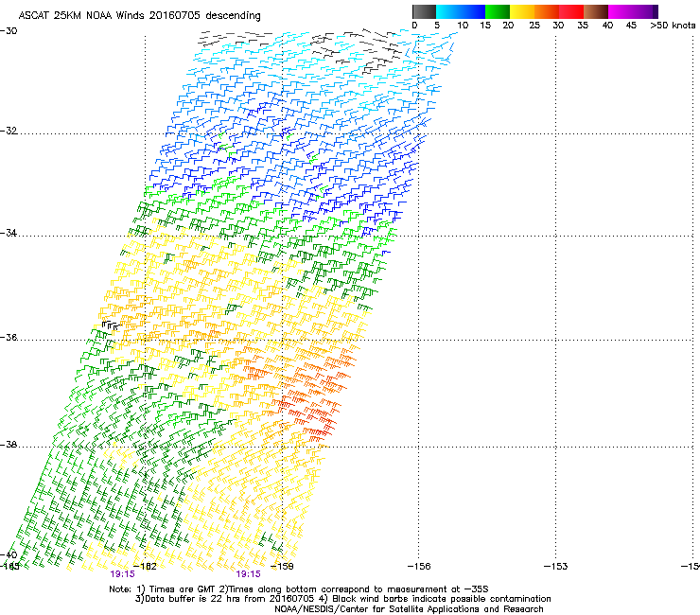Click the chart title 'ASCAT 25KM NOAA Winds 20160705 descending'
Screen dimensions: 700x615
139,16
